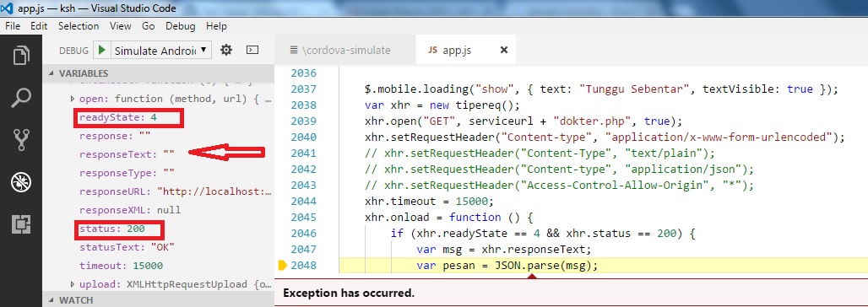Close the app.js tab

(x=504, y=50)
